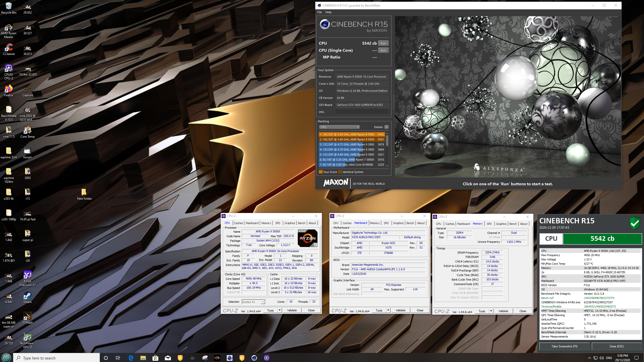Expand ranking Details arrow in Cinebench
The height and width of the screenshot is (362, 644).
386,127
